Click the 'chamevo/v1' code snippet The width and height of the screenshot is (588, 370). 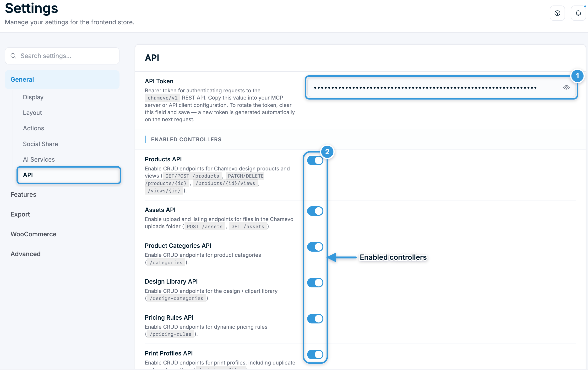click(x=162, y=98)
